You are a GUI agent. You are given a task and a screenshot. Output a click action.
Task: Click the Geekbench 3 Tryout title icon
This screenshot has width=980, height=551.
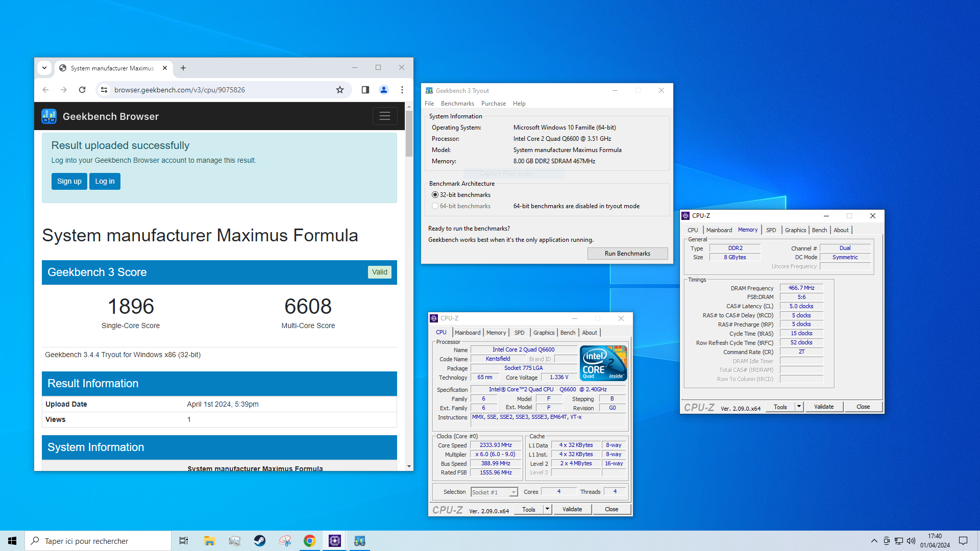tap(429, 91)
